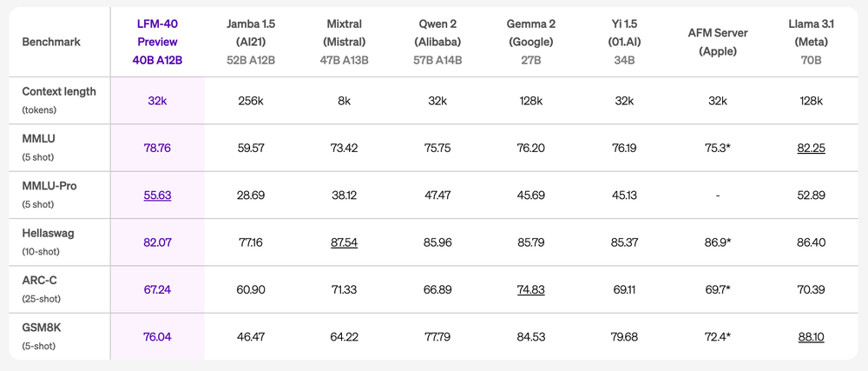Image resolution: width=868 pixels, height=371 pixels.
Task: Click the AFM Server (Apple) header
Action: (718, 42)
